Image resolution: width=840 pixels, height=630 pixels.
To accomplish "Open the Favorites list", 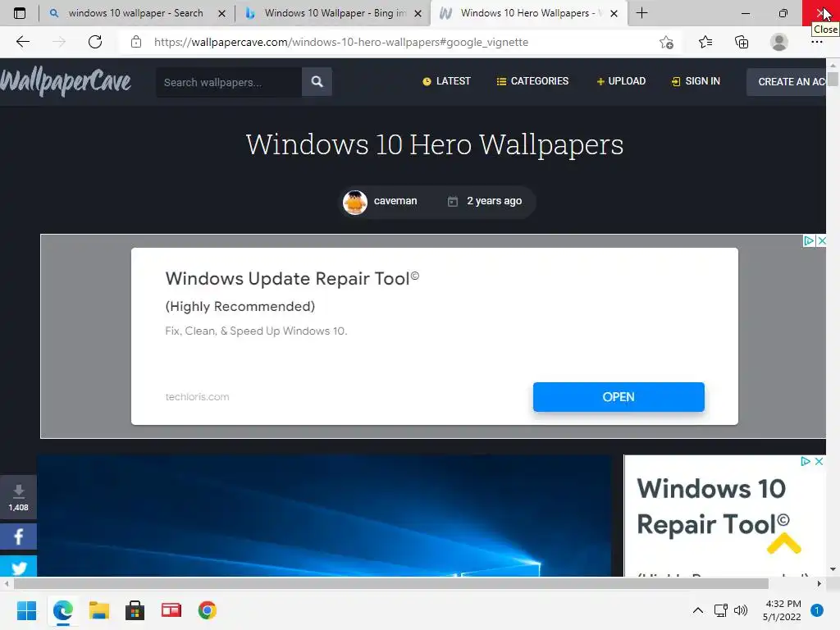I will coord(705,42).
